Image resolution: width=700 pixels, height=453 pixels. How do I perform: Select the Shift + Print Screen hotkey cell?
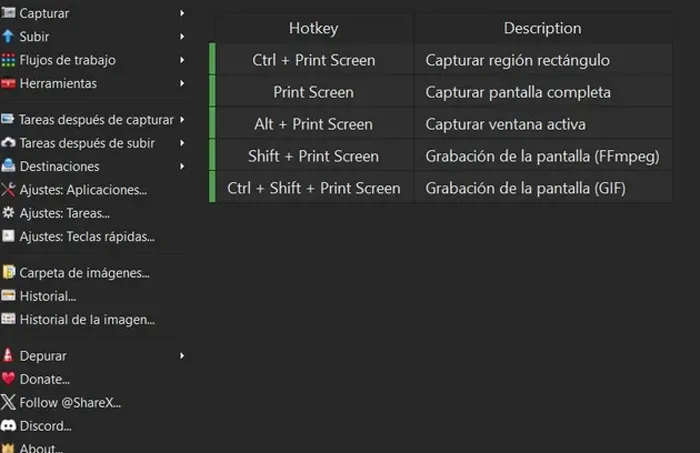314,156
